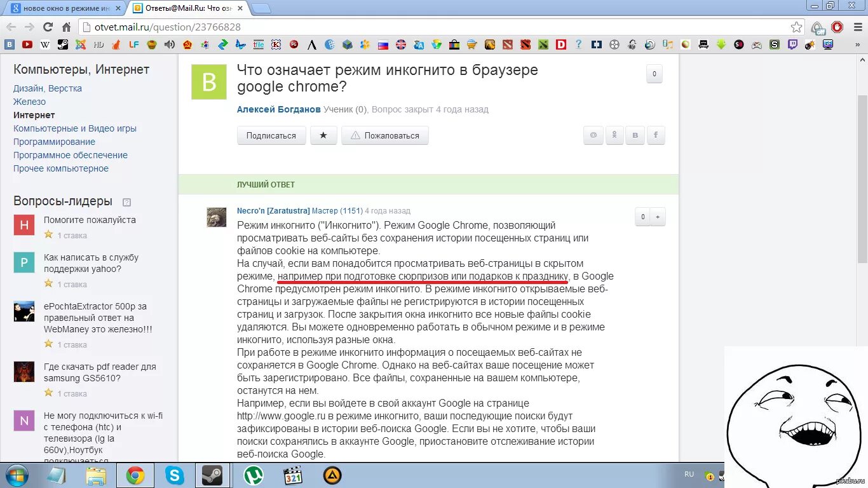This screenshot has height=488, width=868.
Task: Open File Explorer from the taskbar
Action: click(x=96, y=475)
